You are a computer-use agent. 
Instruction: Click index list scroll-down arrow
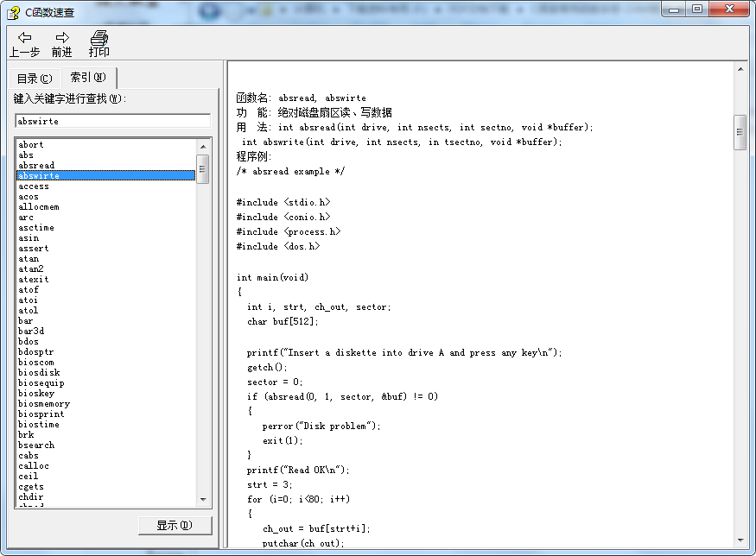click(204, 499)
